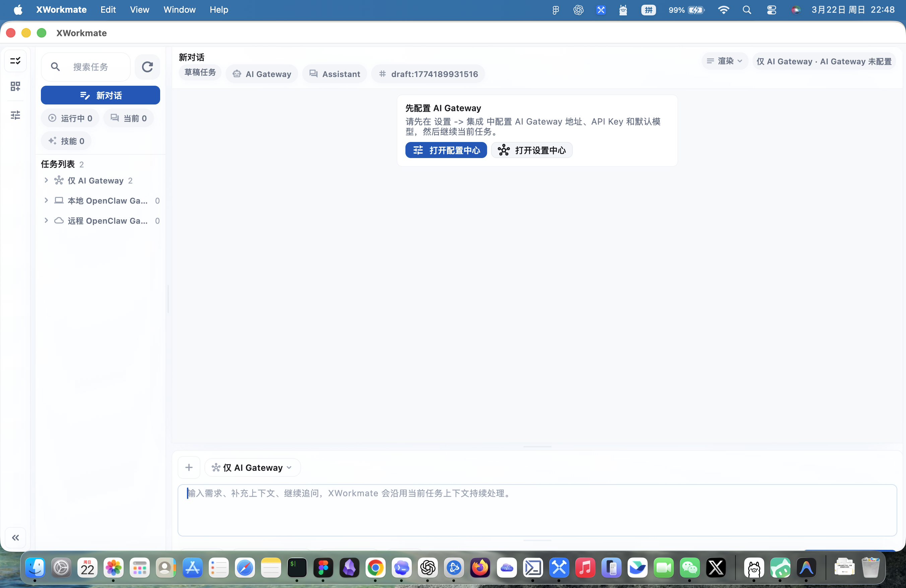
Task: Click the ChatGPT icon in menu bar
Action: (578, 10)
